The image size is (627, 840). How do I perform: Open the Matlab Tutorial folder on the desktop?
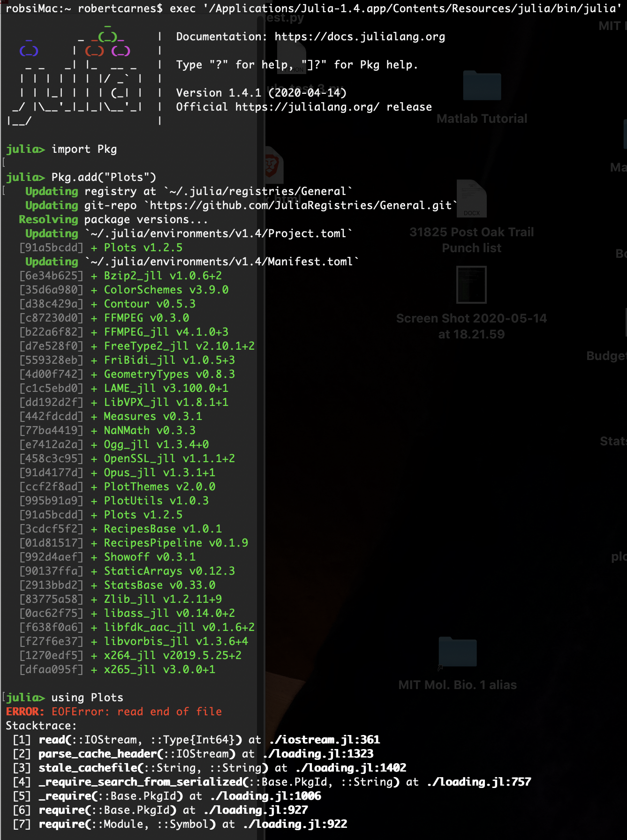point(482,86)
